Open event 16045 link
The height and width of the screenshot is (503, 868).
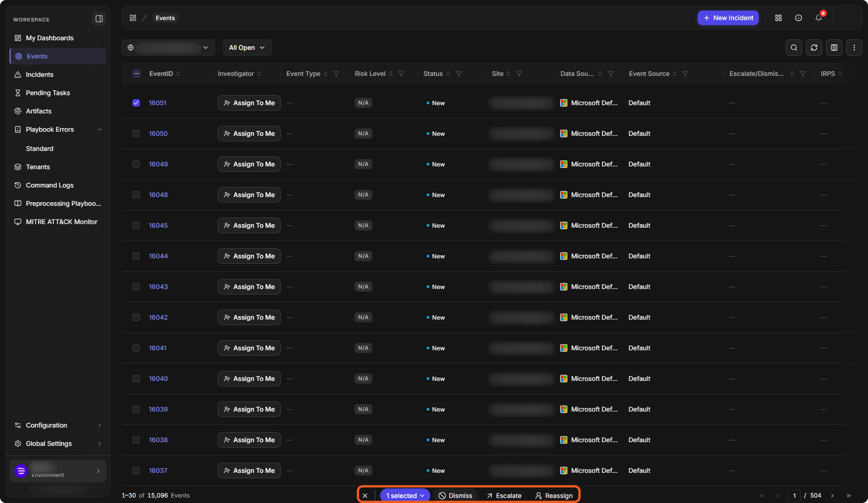(x=158, y=225)
